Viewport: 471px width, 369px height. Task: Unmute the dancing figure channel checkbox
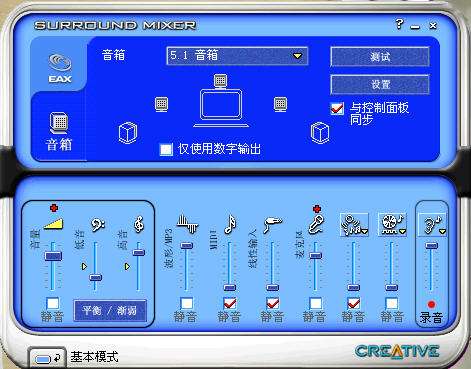[353, 304]
